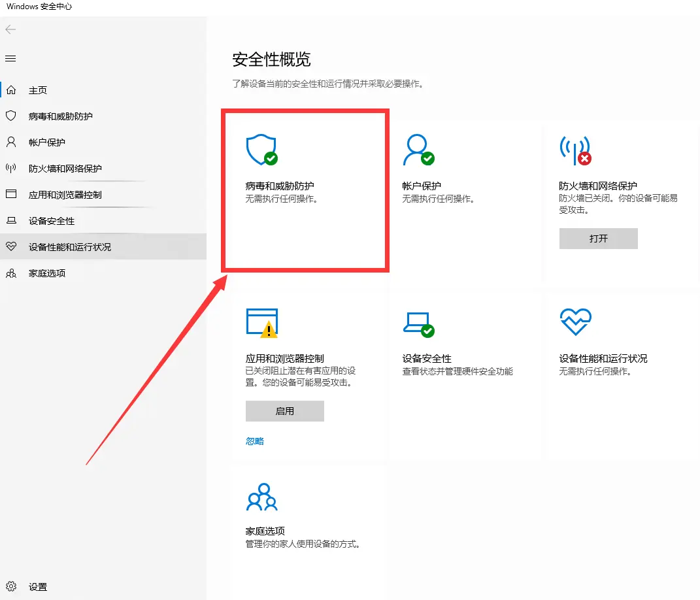Click the 安全性概览 heading
The image size is (700, 600).
click(x=271, y=59)
